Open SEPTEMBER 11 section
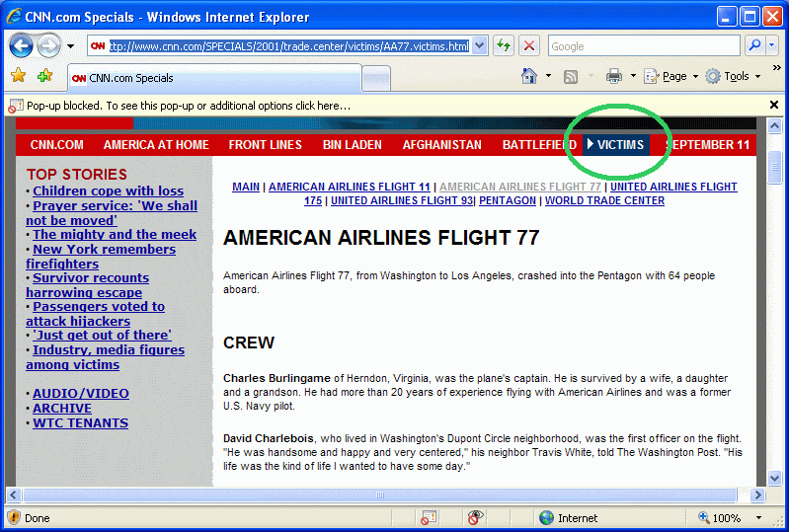Image resolution: width=789 pixels, height=532 pixels. click(x=707, y=145)
